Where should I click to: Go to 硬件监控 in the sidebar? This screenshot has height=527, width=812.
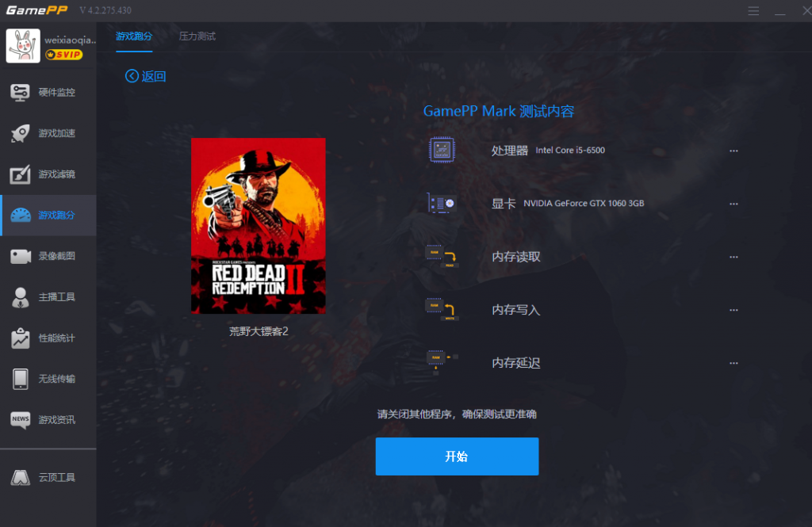pyautogui.click(x=48, y=93)
